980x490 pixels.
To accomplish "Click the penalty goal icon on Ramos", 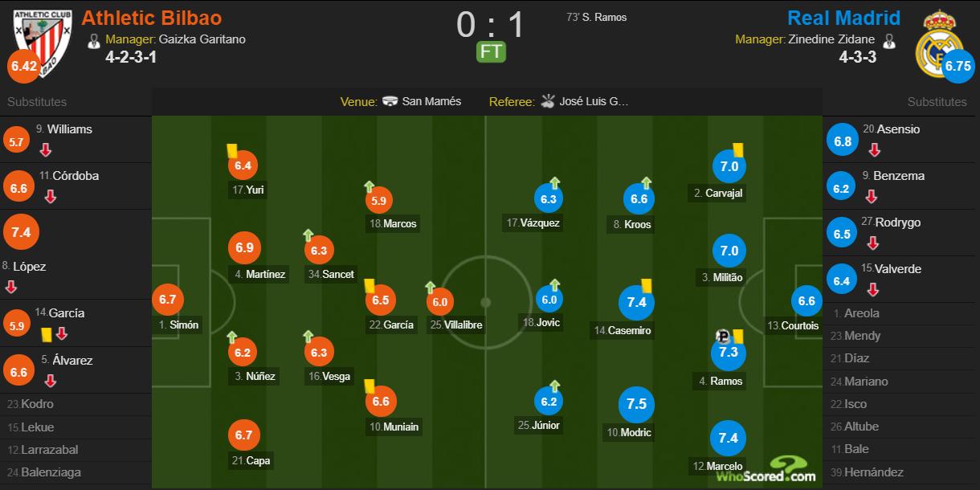I will pyautogui.click(x=722, y=337).
